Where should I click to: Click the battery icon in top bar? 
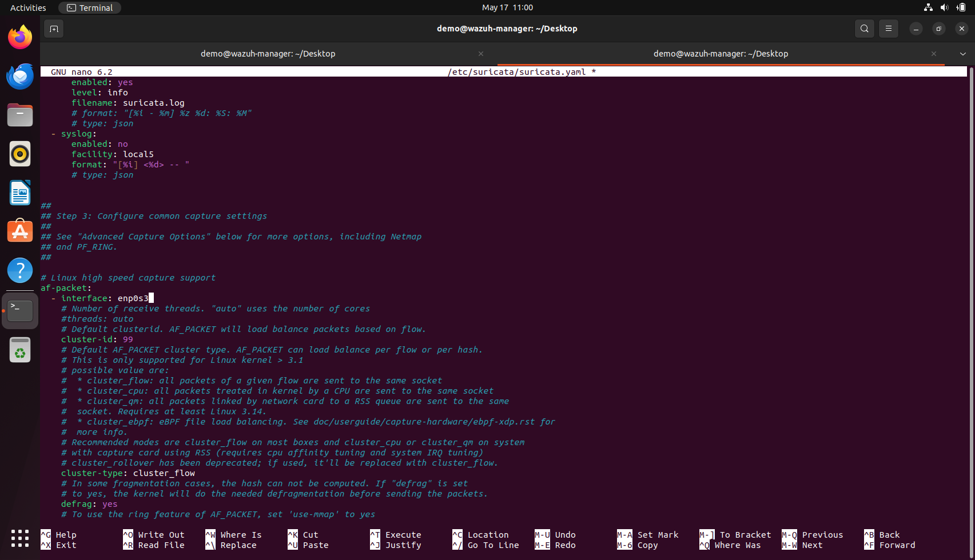(961, 7)
